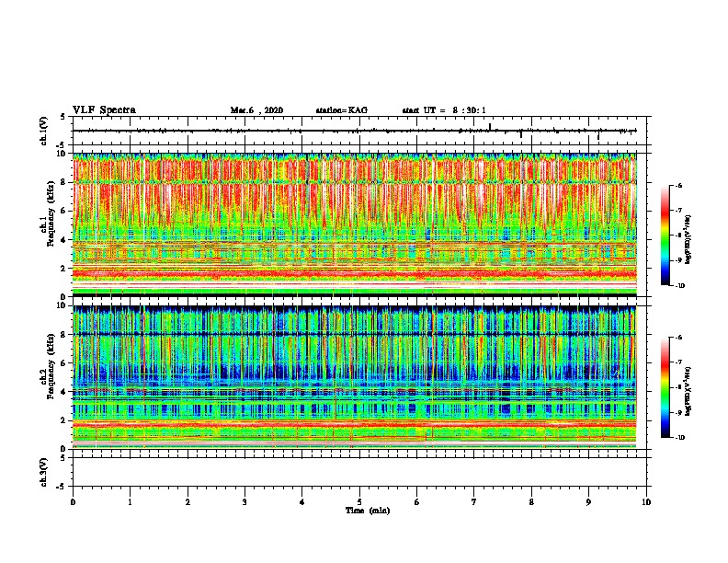Image resolution: width=728 pixels, height=563 pixels.
Task: Click the 'ch.1(V)' axis label
Action: click(44, 131)
